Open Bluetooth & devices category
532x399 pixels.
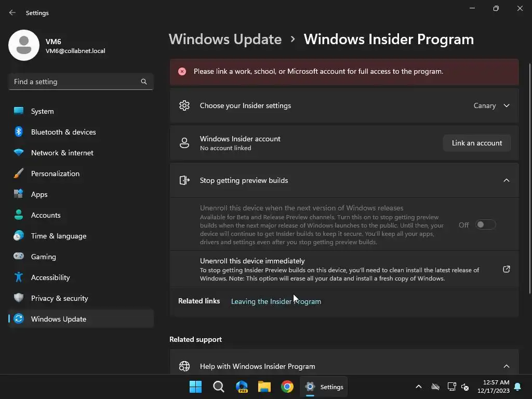pos(81,132)
